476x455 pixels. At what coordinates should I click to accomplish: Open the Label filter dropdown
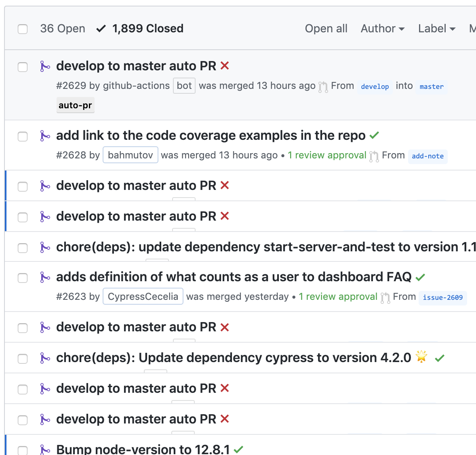[x=436, y=28]
